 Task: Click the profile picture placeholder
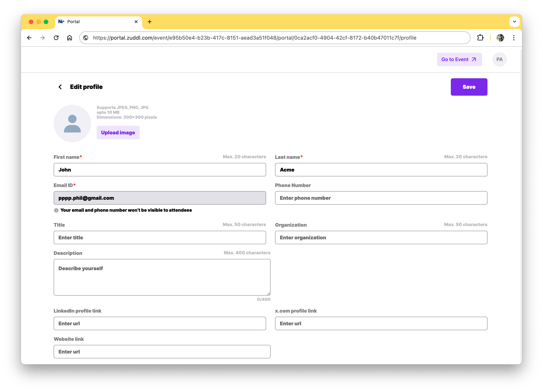pyautogui.click(x=72, y=124)
